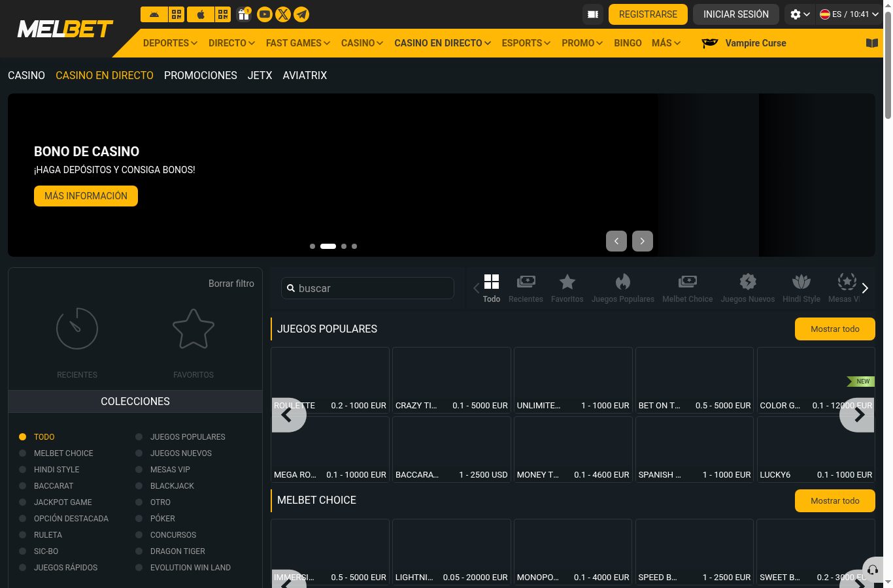Screen dimensions: 893x588
Task: Open the live support headset icon
Action: (x=873, y=570)
